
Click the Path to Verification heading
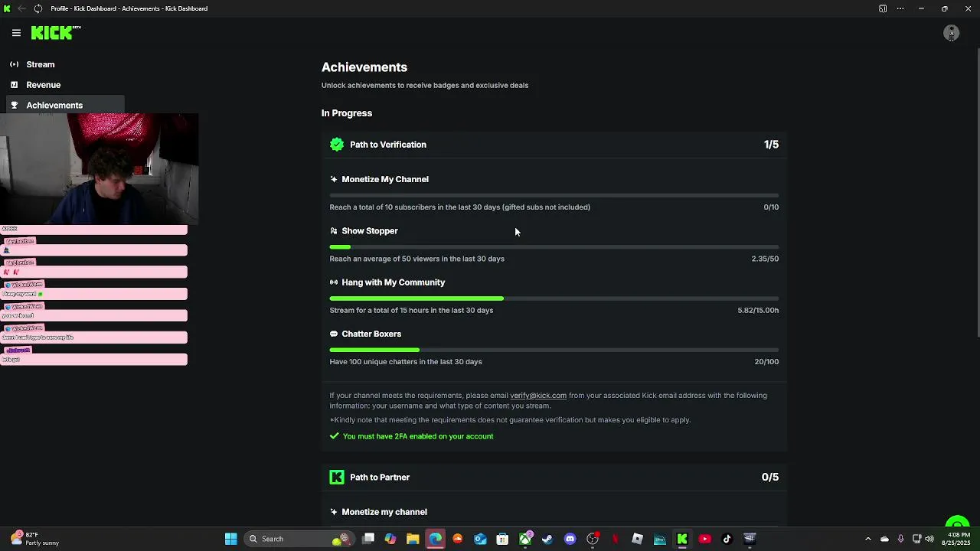pos(388,145)
